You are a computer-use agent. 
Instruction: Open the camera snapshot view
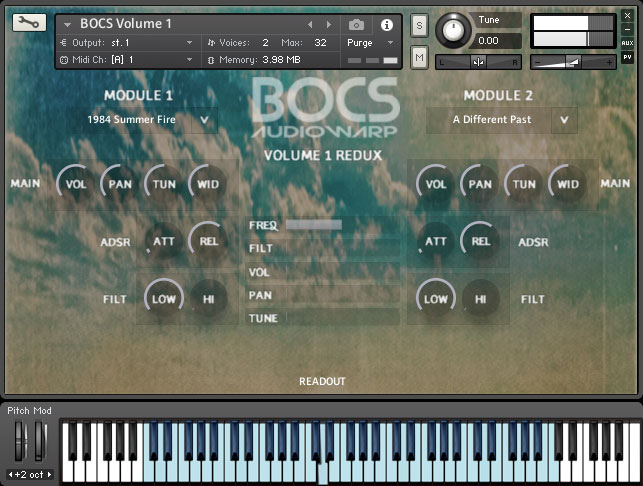356,25
